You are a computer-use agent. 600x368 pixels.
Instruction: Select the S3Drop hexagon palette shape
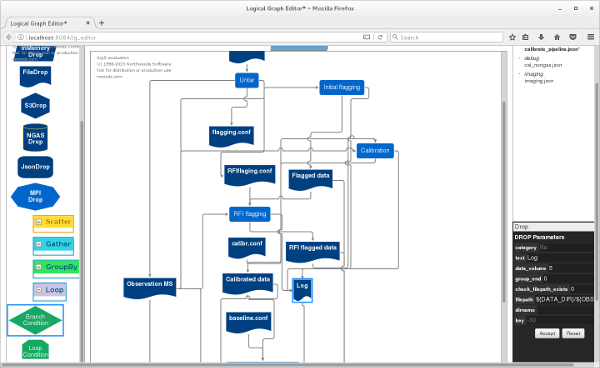click(x=35, y=106)
